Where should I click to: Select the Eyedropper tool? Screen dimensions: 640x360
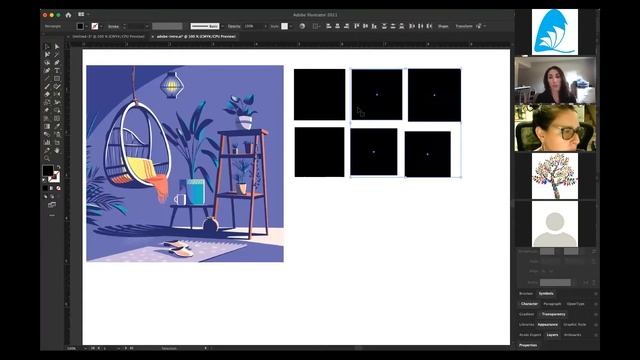(x=57, y=126)
